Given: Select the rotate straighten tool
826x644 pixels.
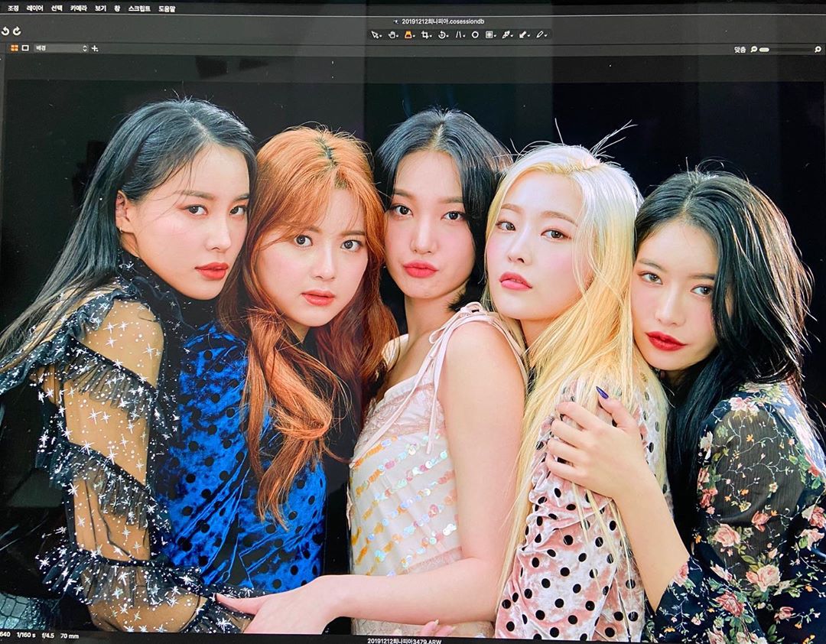Looking at the screenshot, I should tap(442, 34).
